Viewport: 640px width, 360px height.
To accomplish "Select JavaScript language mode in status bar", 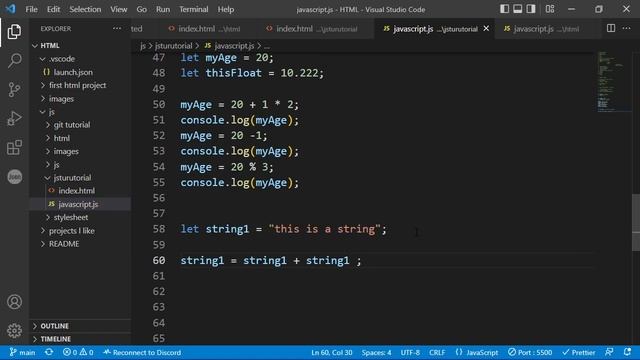I will tap(477, 353).
